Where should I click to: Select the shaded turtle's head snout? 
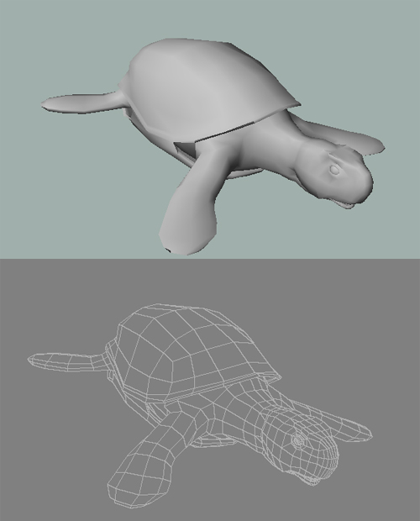[x=357, y=180]
